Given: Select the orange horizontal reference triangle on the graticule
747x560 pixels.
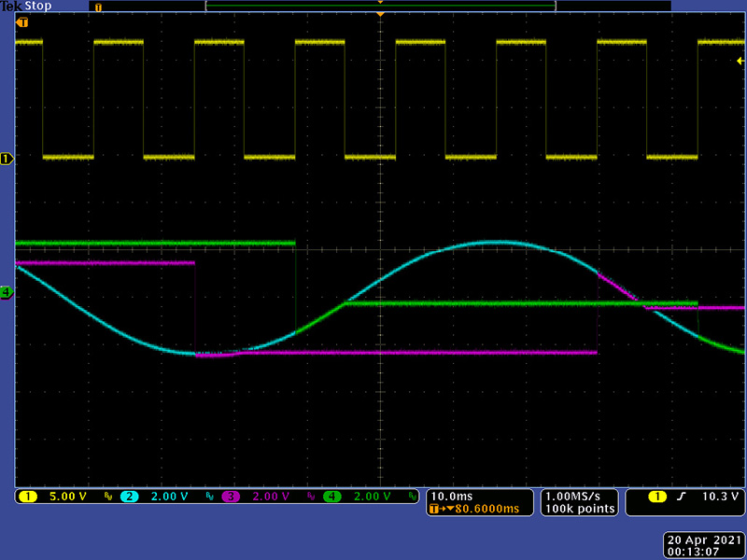Looking at the screenshot, I should click(380, 15).
